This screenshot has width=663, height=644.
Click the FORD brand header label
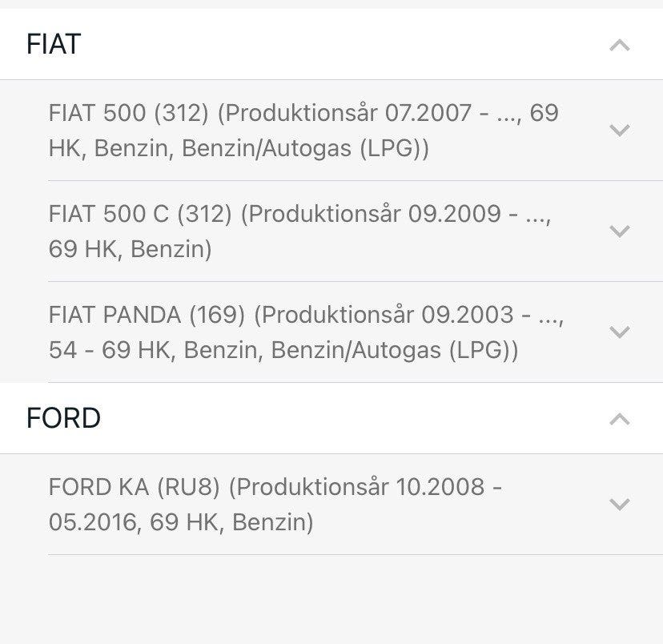[63, 418]
